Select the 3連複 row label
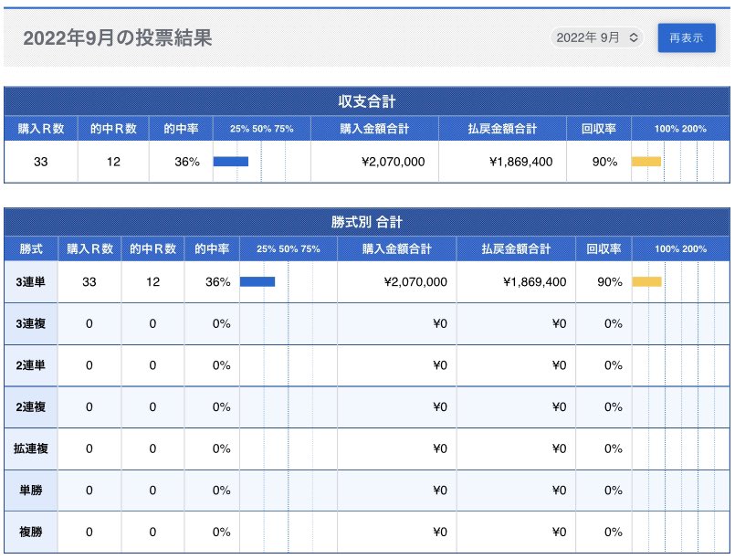Image resolution: width=756 pixels, height=559 pixels. click(31, 323)
